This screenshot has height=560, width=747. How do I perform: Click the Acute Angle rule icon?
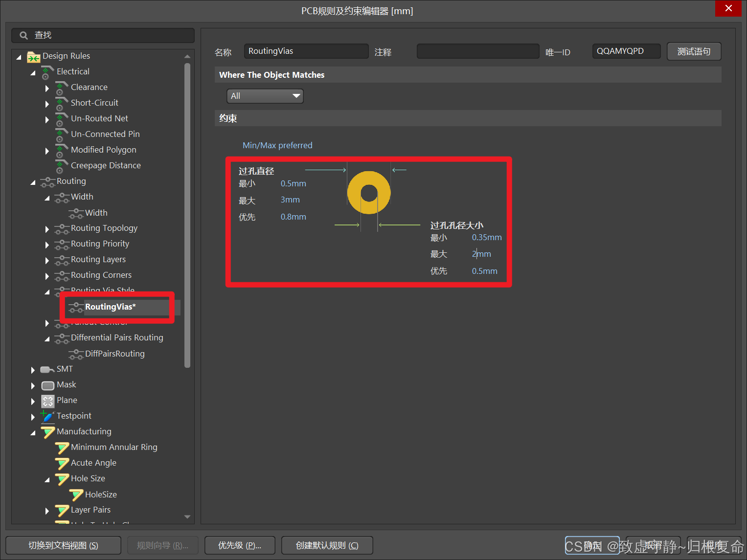[x=62, y=464]
